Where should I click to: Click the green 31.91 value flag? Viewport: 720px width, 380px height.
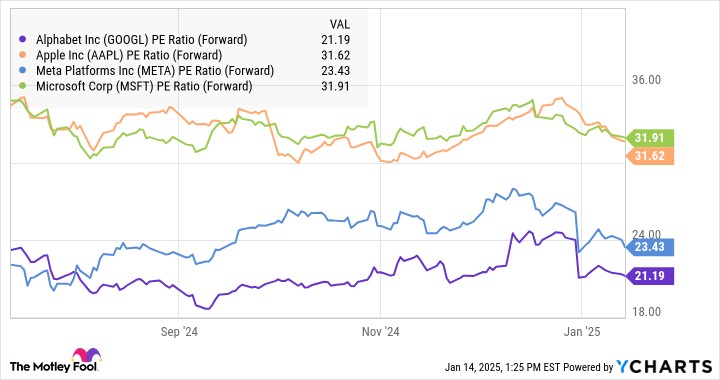pyautogui.click(x=649, y=138)
